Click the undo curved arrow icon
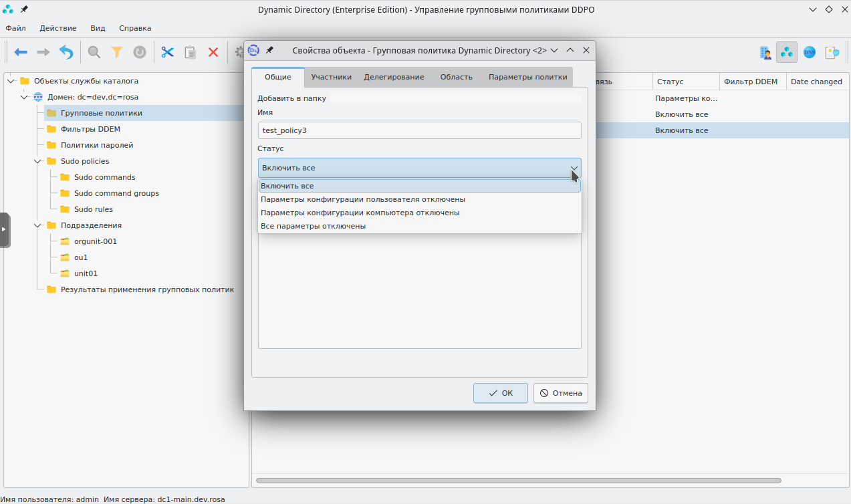 [66, 52]
